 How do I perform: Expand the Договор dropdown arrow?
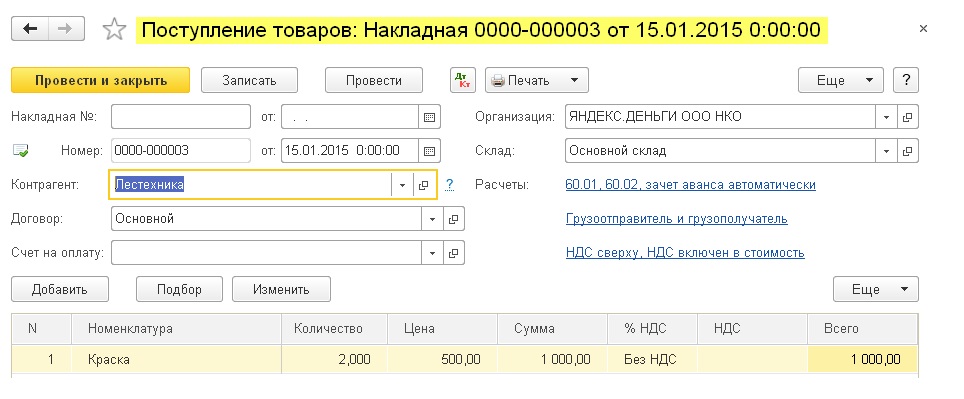(x=432, y=219)
